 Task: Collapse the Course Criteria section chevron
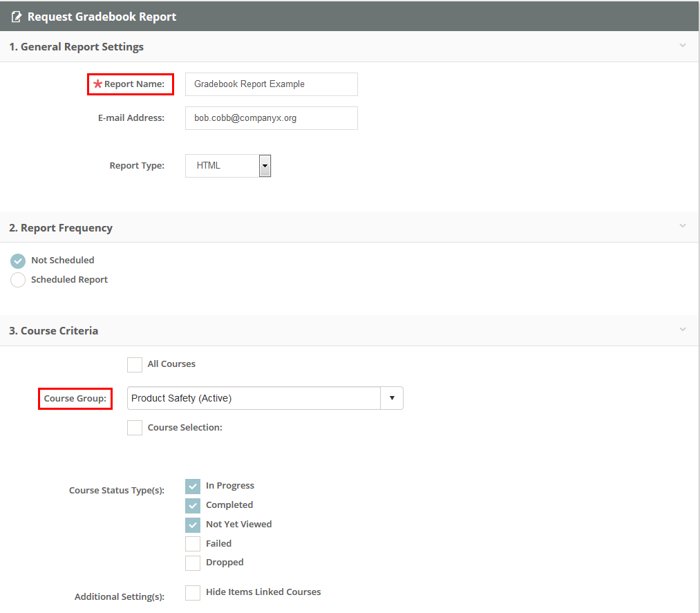(x=682, y=330)
